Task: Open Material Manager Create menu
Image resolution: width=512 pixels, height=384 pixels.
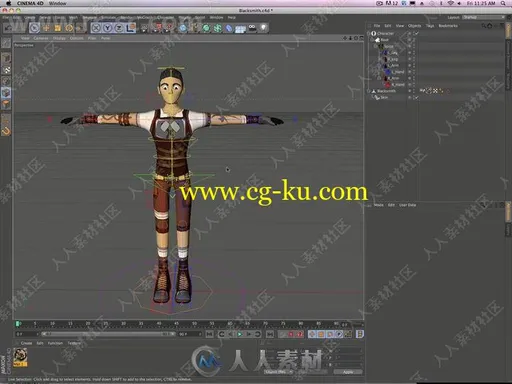Action: [26, 343]
